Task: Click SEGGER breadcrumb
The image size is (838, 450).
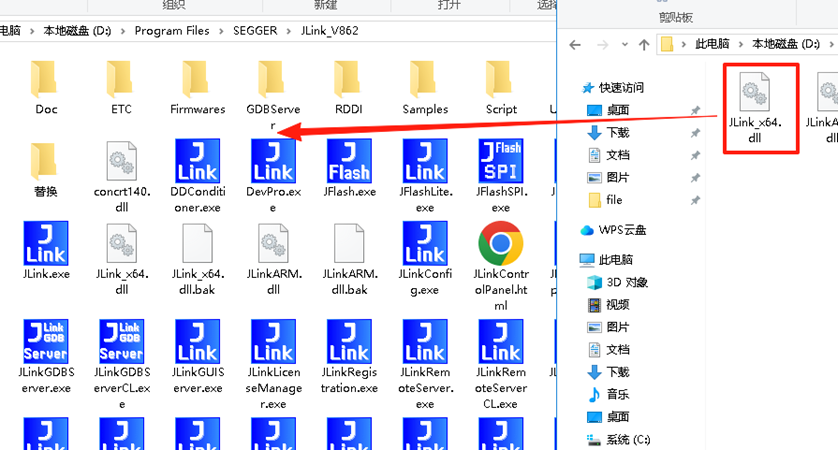Action: [255, 31]
